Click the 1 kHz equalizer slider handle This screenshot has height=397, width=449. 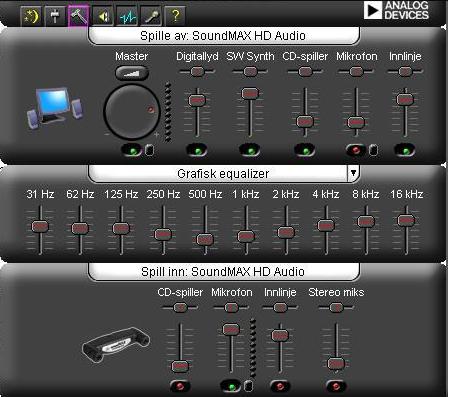[246, 236]
